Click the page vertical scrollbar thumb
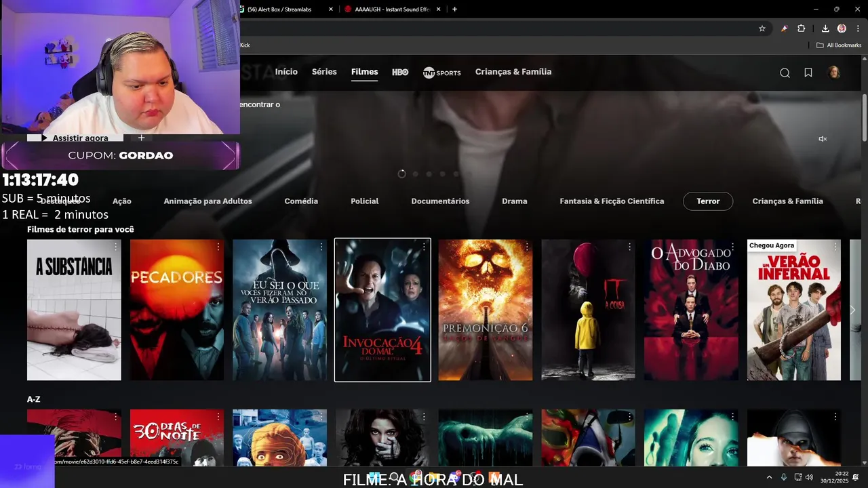 coord(865,117)
